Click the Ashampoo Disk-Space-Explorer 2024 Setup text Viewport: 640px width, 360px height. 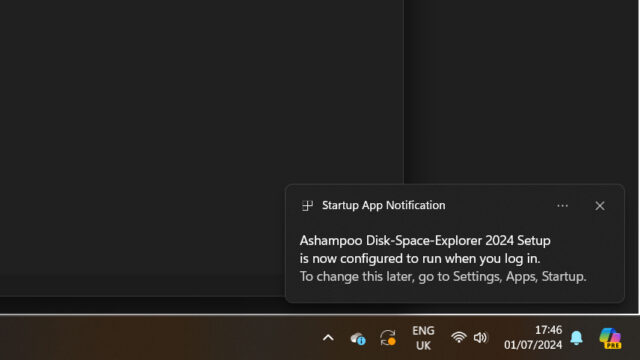point(425,240)
